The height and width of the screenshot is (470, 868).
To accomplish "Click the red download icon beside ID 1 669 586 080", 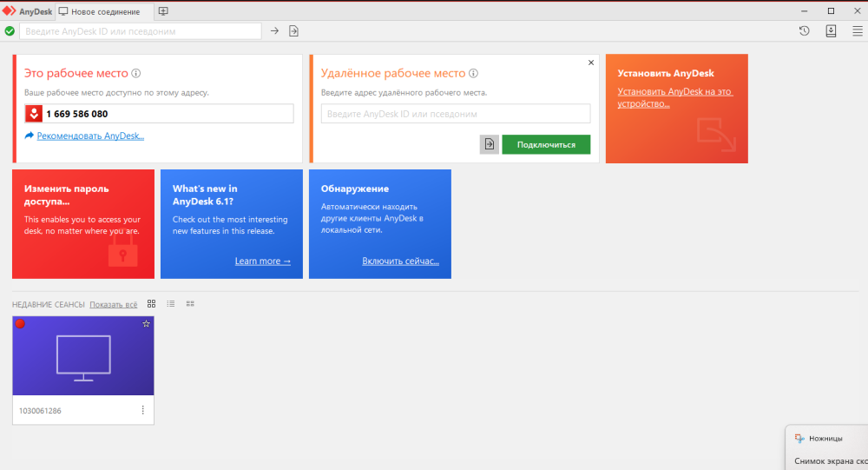I will (34, 114).
